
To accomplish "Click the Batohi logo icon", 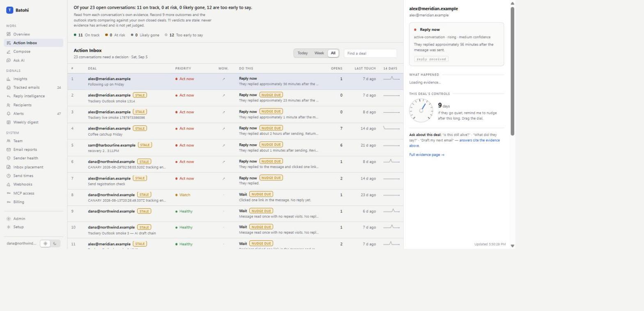I will 9,10.
